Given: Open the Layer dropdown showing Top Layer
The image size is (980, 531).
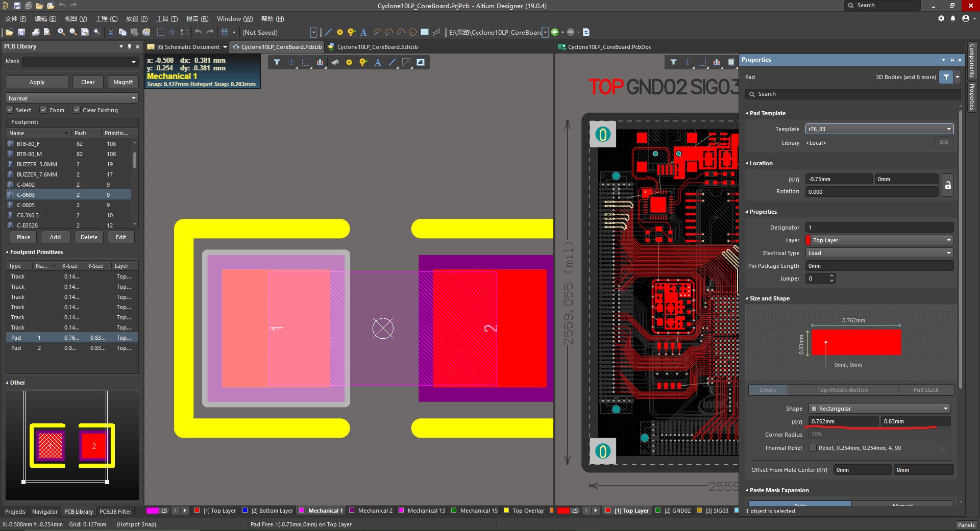Looking at the screenshot, I should 879,240.
